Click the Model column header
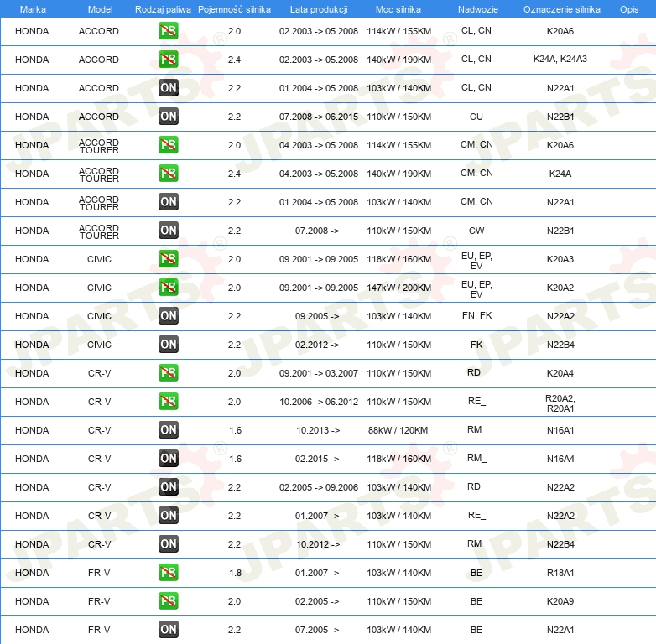Image resolution: width=656 pixels, height=644 pixels. pyautogui.click(x=100, y=9)
